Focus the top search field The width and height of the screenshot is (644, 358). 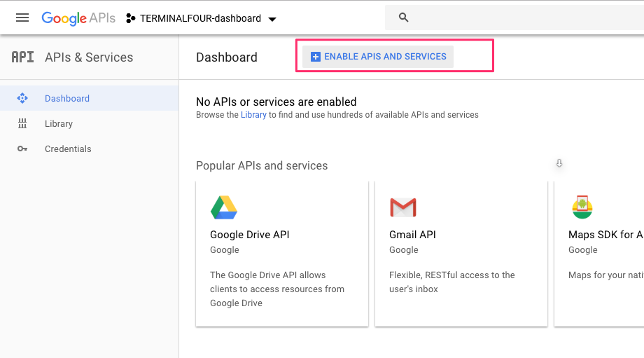[x=514, y=18]
